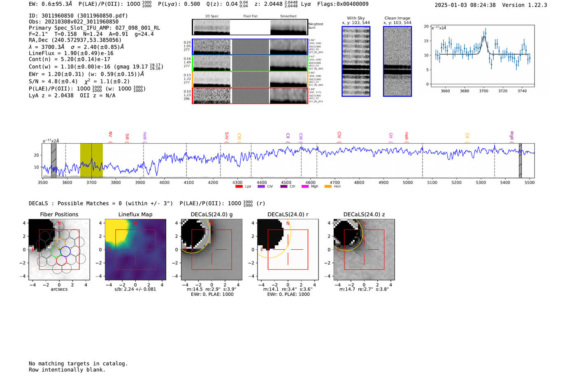The image size is (576, 392).
Task: Click the orange fiber circle in Fiber Positions
Action: [x=60, y=243]
